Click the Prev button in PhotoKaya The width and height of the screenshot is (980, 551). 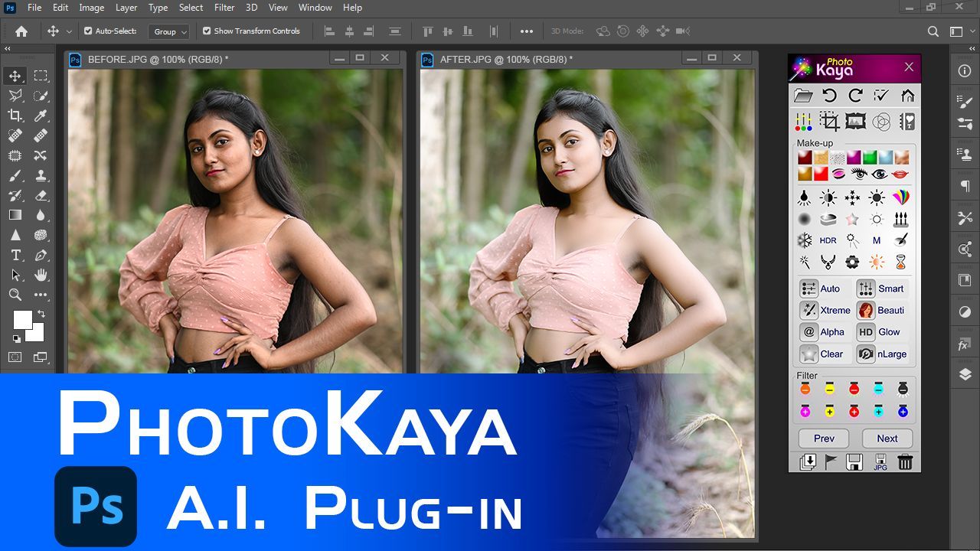pos(824,439)
